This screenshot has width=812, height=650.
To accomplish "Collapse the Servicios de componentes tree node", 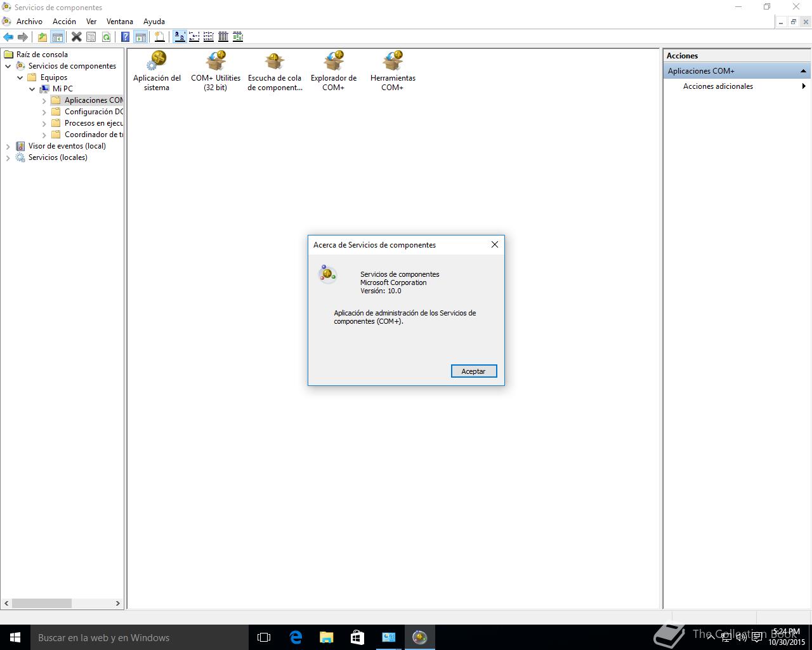I will [8, 66].
